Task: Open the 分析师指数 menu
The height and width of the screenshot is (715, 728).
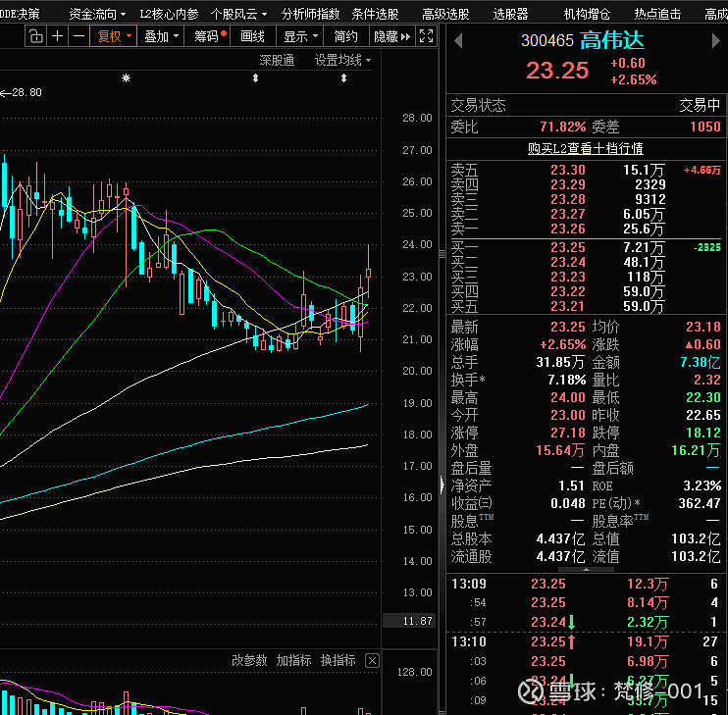Action: click(x=310, y=14)
